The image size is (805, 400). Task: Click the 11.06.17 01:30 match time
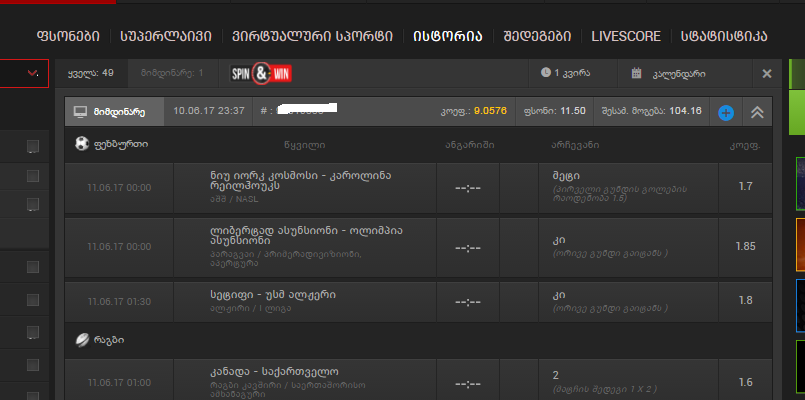coord(119,301)
